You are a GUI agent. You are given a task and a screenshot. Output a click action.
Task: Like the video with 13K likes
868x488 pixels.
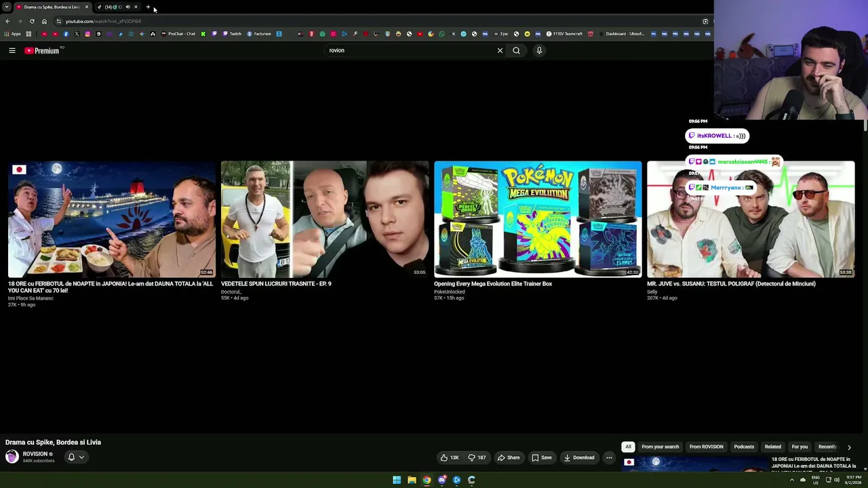450,457
